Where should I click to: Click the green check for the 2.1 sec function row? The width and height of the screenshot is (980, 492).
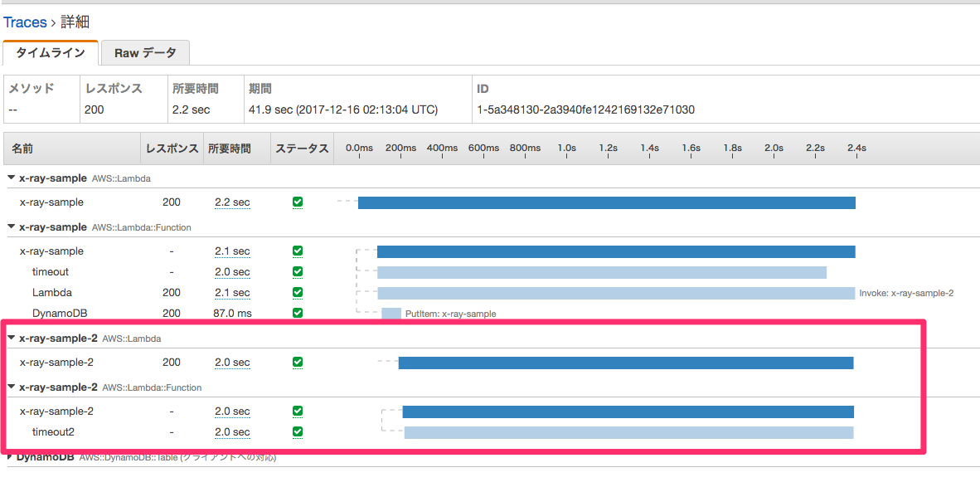[x=298, y=251]
